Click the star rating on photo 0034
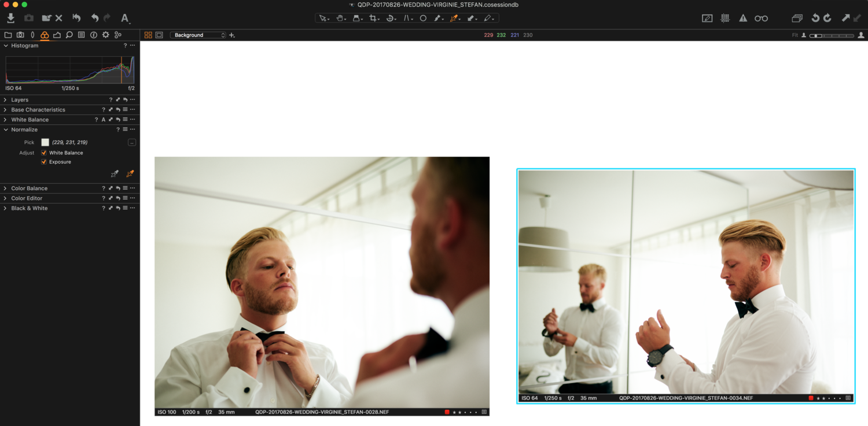The height and width of the screenshot is (426, 868). point(828,398)
